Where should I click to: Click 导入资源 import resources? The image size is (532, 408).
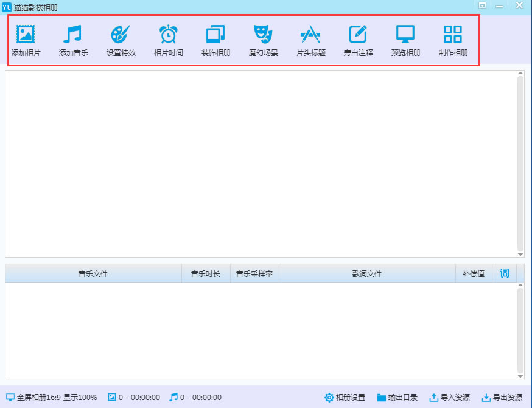[x=450, y=397]
